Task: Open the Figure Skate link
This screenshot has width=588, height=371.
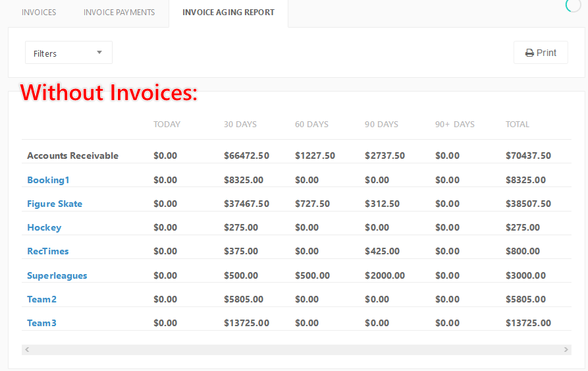Action: tap(55, 204)
